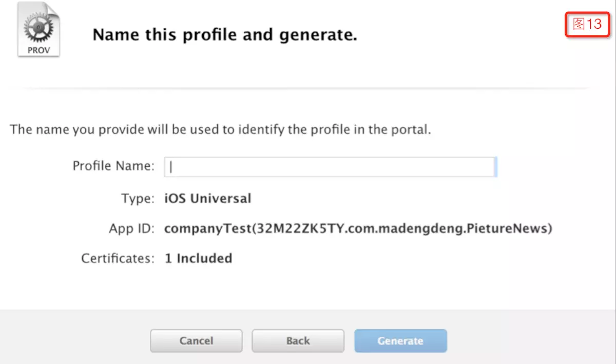Screen dimensions: 616x364
Task: Select the "iOS Universal" type value
Action: [207, 198]
